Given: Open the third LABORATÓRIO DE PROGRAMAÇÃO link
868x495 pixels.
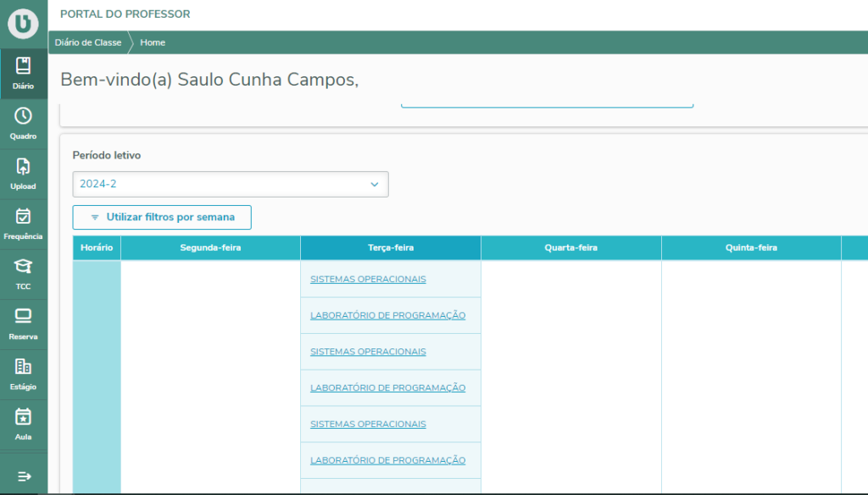Looking at the screenshot, I should 387,460.
